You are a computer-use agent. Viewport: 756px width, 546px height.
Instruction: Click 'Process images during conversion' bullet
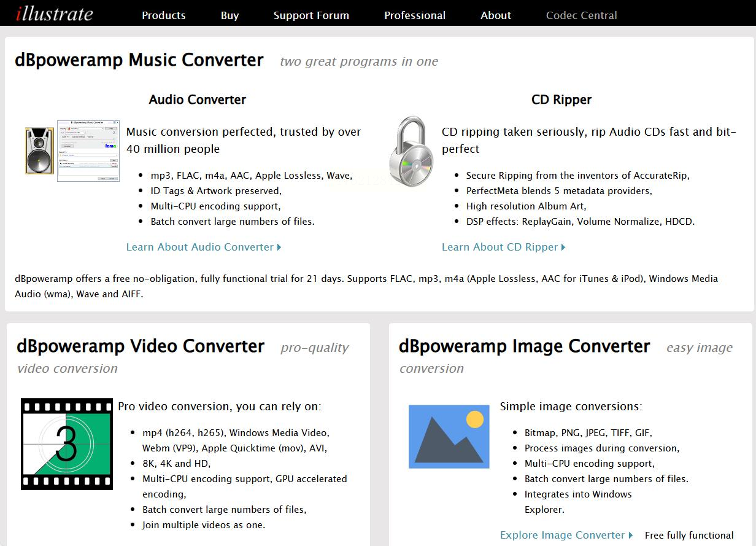point(602,448)
